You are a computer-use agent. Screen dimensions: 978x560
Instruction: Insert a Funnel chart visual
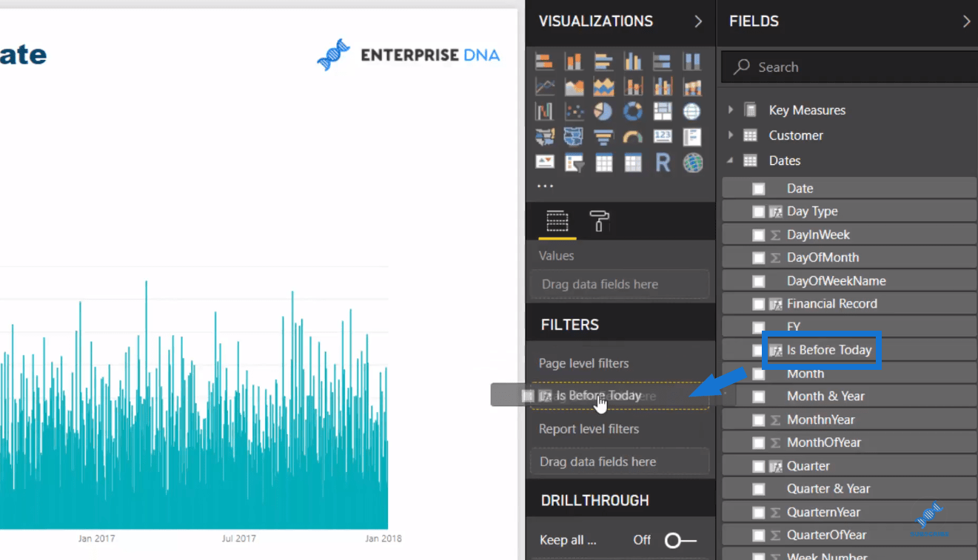pyautogui.click(x=603, y=137)
